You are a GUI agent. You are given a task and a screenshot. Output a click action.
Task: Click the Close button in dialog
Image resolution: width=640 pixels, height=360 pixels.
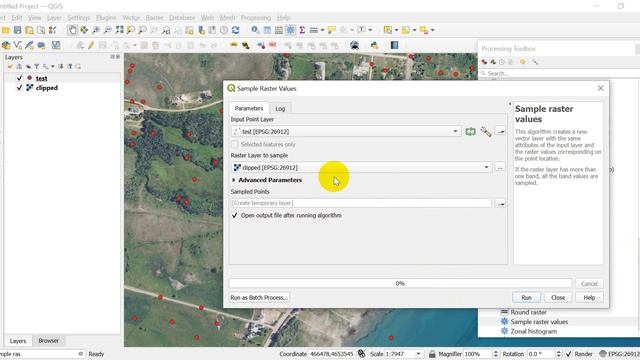[558, 298]
